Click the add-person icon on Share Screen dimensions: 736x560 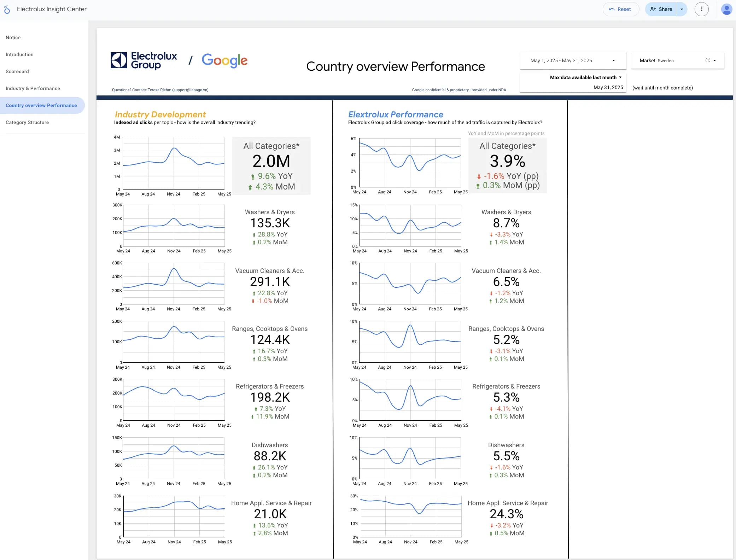click(x=653, y=9)
